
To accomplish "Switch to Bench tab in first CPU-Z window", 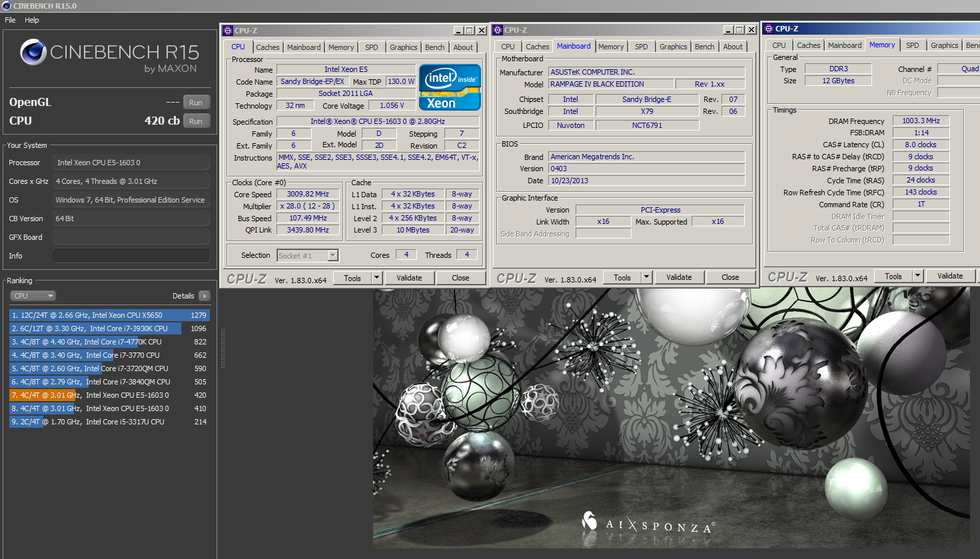I will coord(435,47).
